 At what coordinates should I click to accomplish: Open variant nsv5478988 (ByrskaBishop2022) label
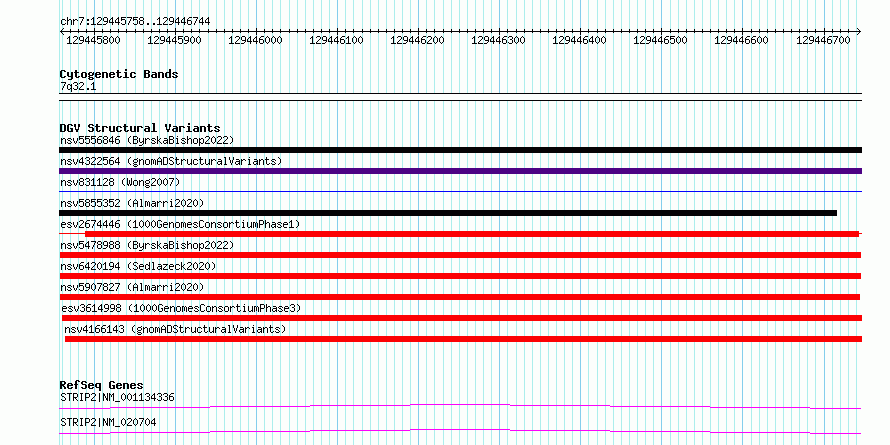(x=147, y=245)
